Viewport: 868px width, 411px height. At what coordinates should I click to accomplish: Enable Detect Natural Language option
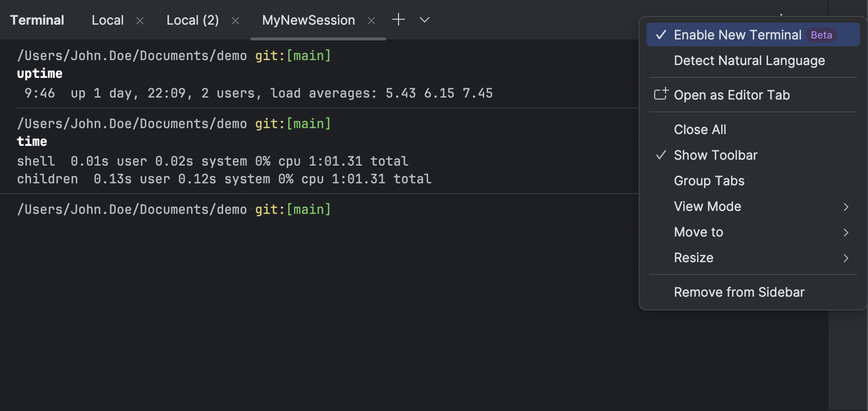(749, 61)
